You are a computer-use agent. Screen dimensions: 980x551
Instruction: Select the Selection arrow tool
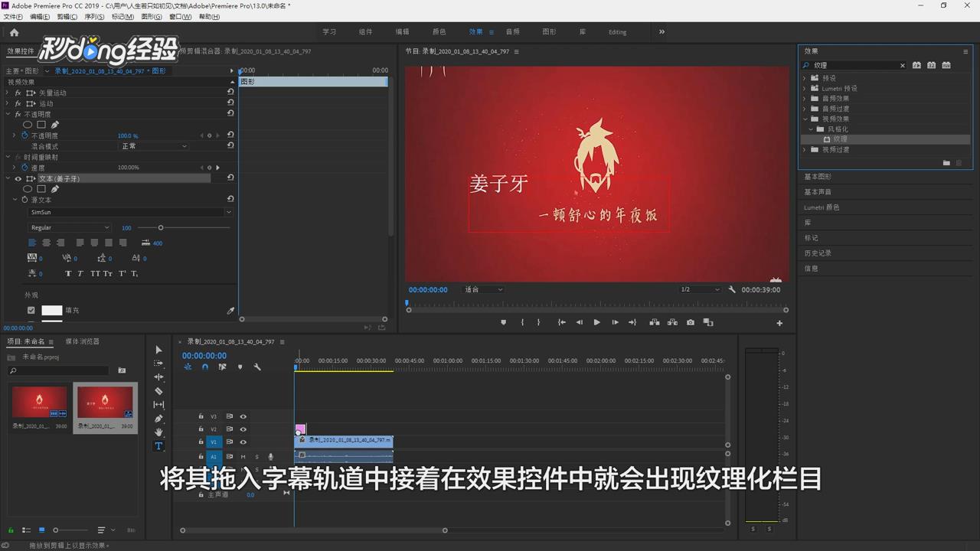(x=158, y=350)
